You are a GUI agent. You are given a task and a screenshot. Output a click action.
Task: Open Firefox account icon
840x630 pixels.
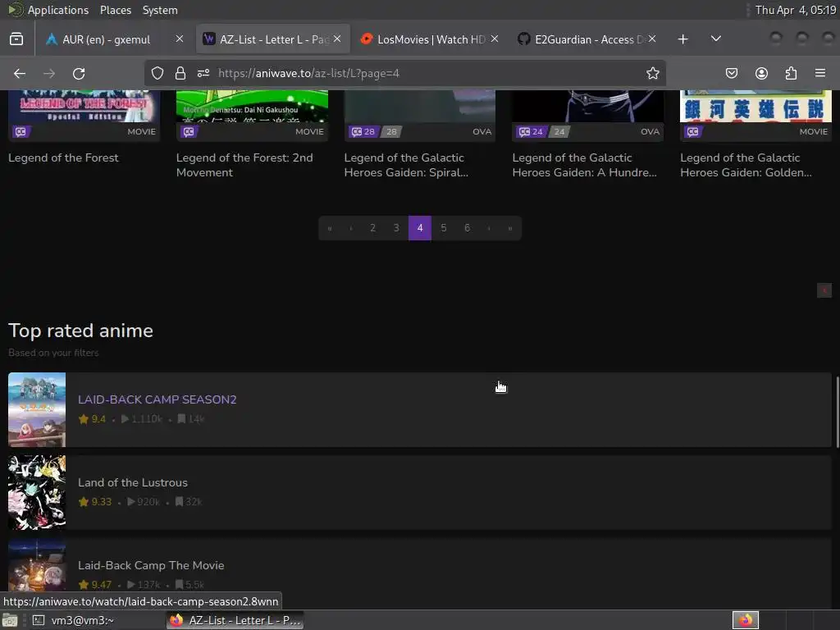761,73
